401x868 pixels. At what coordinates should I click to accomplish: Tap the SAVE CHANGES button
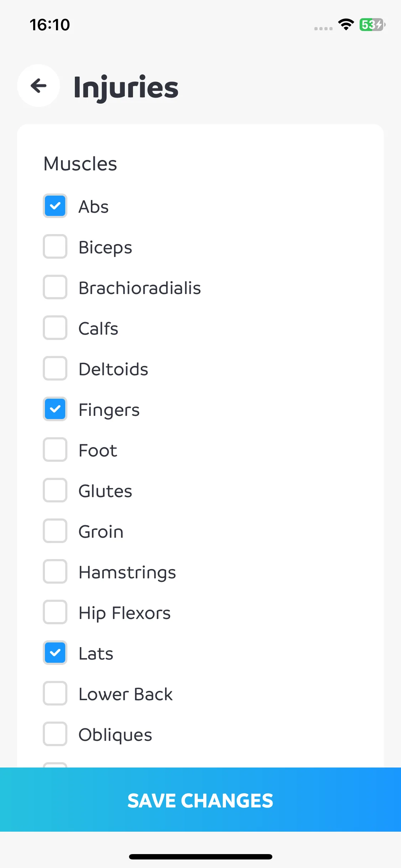point(200,800)
